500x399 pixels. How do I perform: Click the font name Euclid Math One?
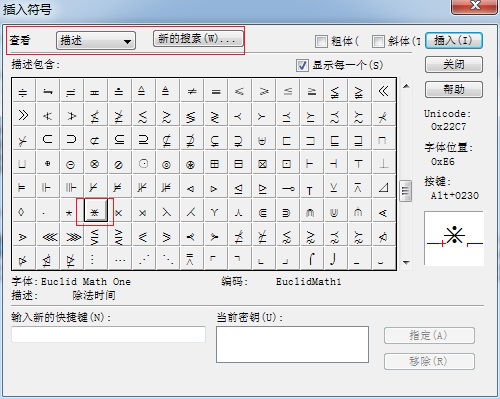click(86, 282)
